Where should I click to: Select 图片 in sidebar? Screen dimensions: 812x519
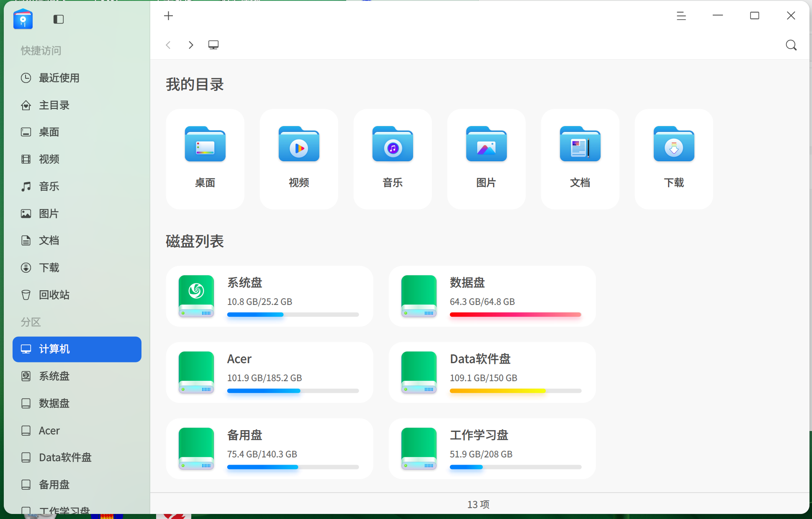[x=77, y=214]
